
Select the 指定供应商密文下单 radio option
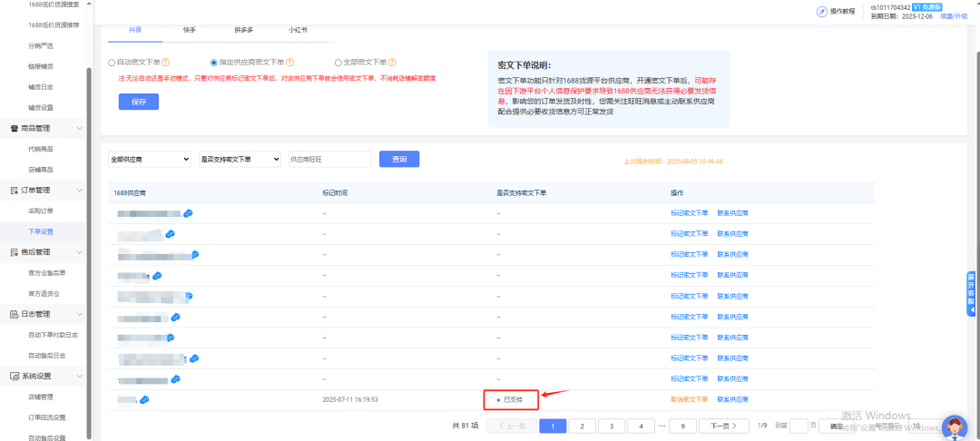[x=214, y=63]
